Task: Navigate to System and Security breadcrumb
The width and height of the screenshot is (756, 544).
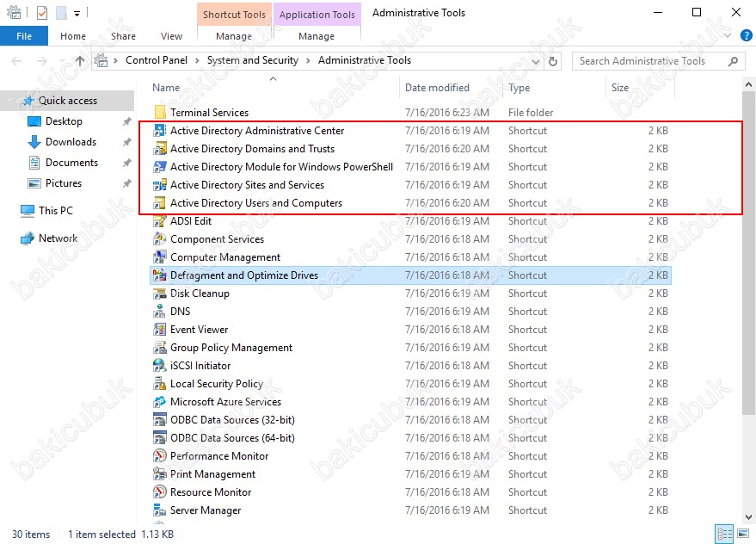Action: 253,60
